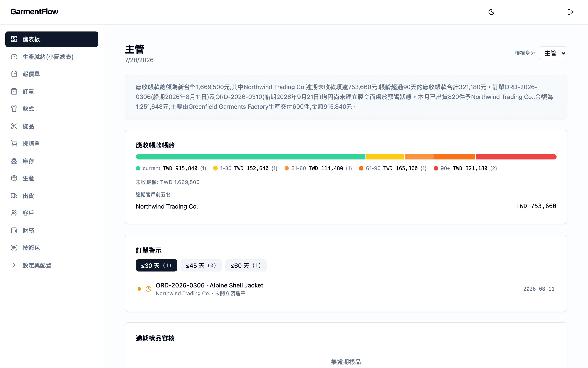Image resolution: width=588 pixels, height=368 pixels.
Task: Click the 61-90 legend dot
Action: [361, 168]
